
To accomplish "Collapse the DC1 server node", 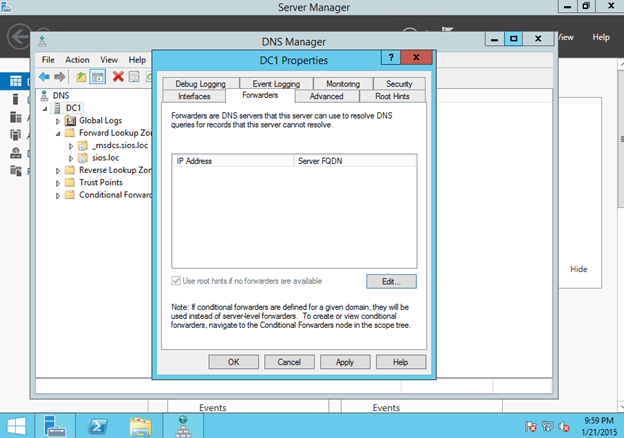I will 46,108.
